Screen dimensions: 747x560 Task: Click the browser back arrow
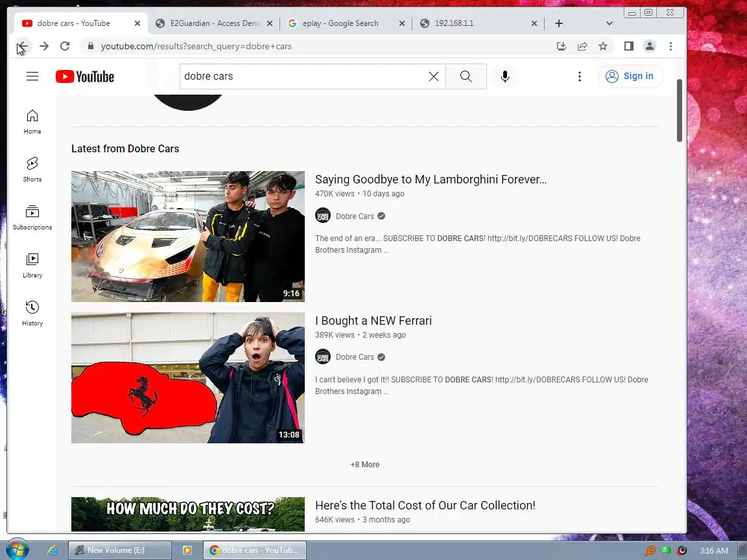point(23,46)
